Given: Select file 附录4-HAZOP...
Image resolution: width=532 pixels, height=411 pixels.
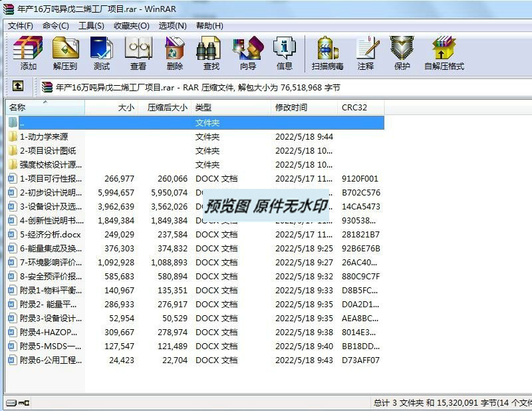Looking at the screenshot, I should pos(196,332).
